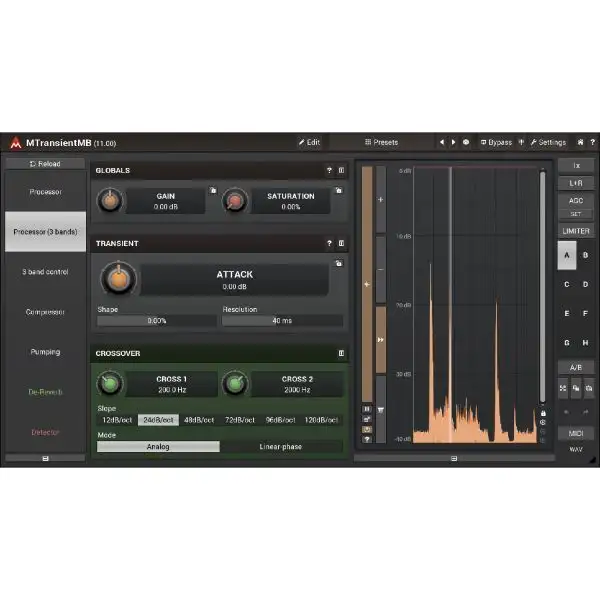The height and width of the screenshot is (600, 600).
Task: Open the De-Reverb tab
Action: click(45, 392)
